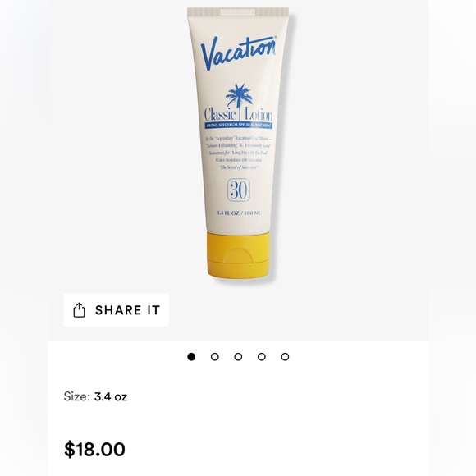Click the blue Vacation logo on tube

tap(238, 53)
